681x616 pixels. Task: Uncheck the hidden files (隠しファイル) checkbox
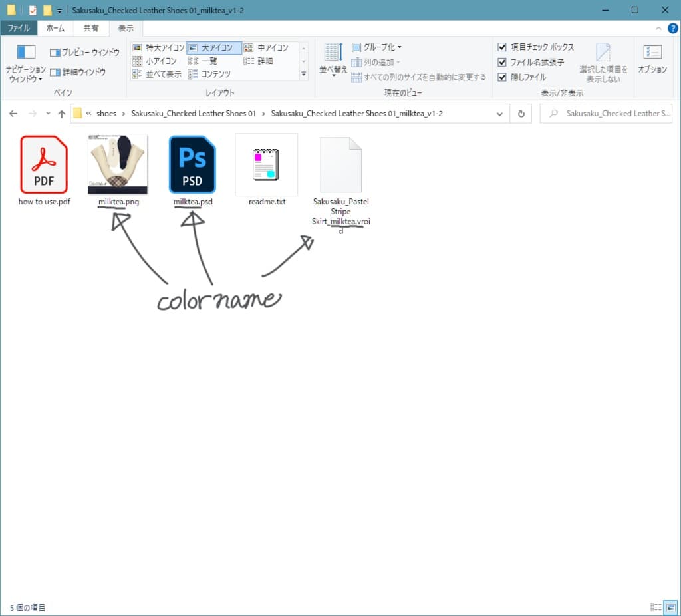pos(503,77)
